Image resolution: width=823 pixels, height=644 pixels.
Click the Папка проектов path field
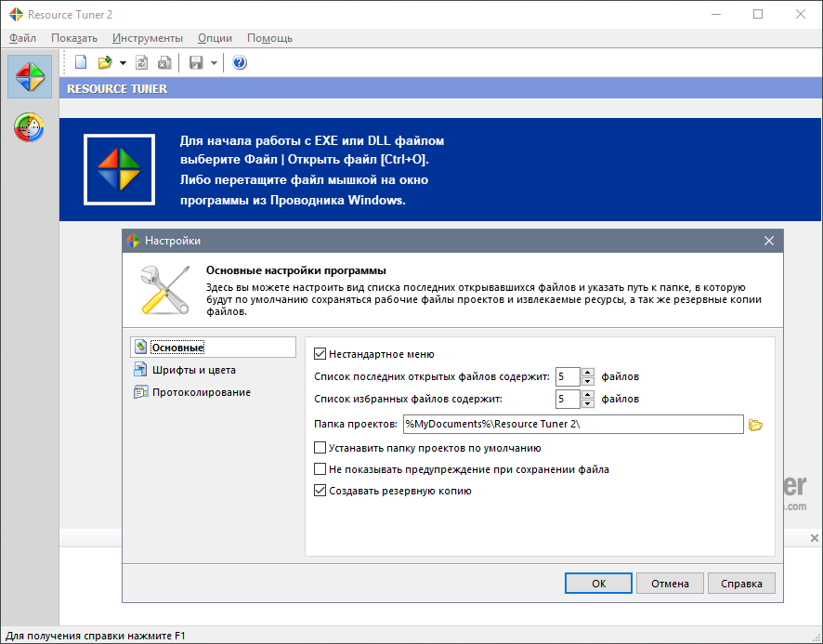pos(573,424)
